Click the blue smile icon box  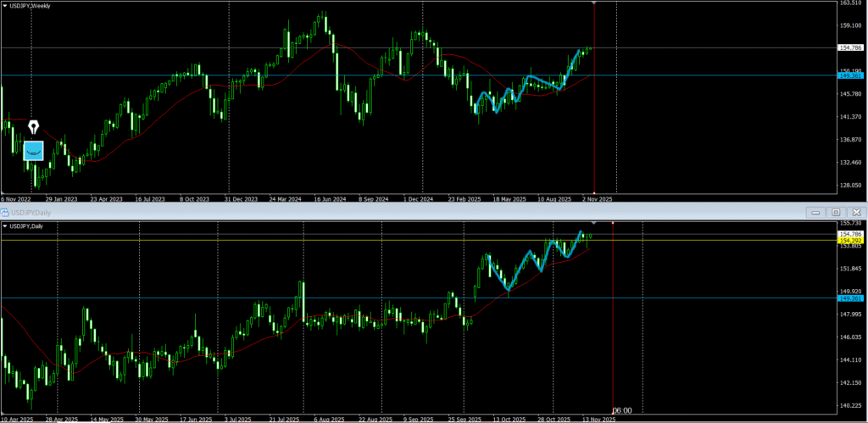tap(34, 150)
